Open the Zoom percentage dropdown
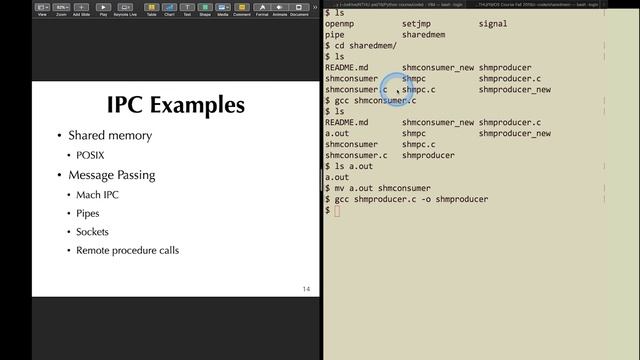 tap(61, 7)
